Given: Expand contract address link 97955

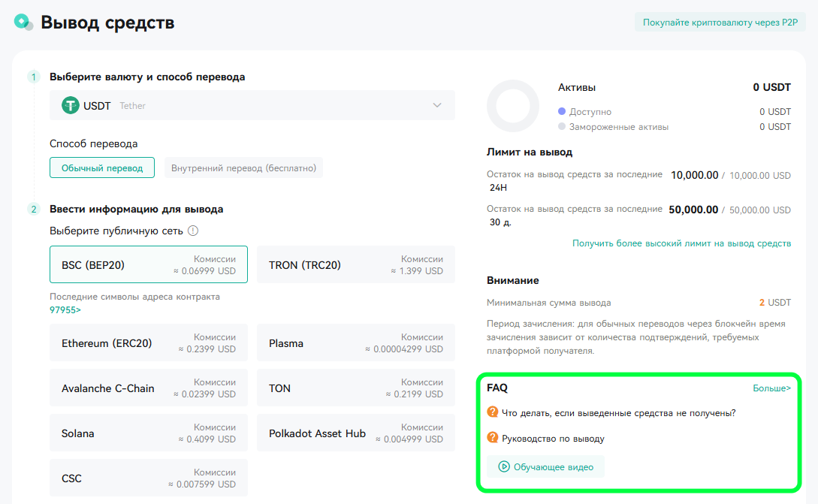Looking at the screenshot, I should (x=65, y=310).
